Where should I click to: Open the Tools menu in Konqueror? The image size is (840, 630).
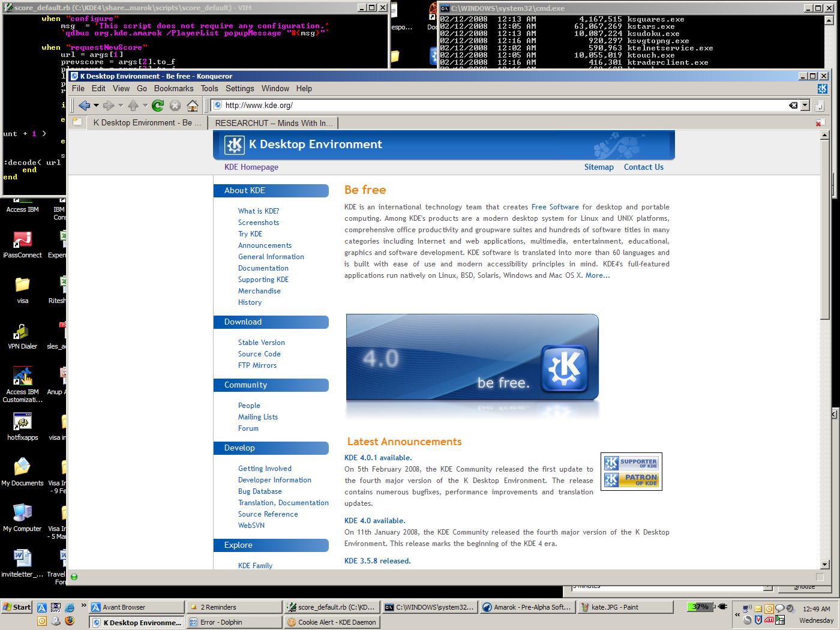click(x=209, y=88)
